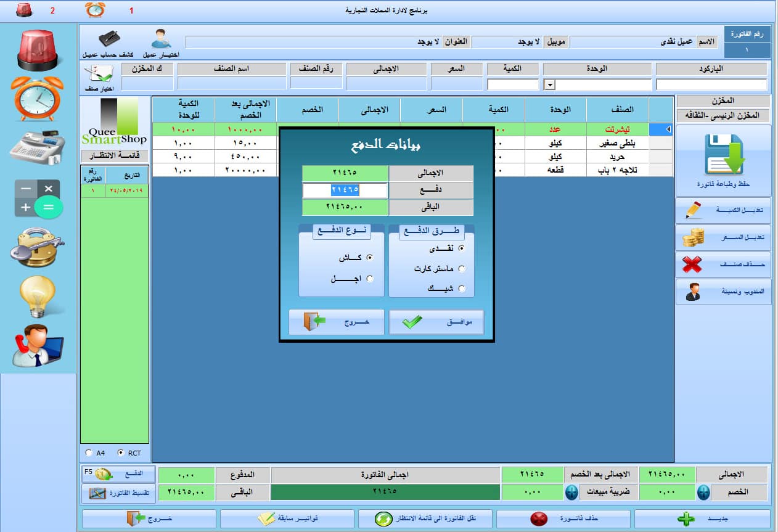Click the الصنف column header
Viewport: 778px width, 532px height.
(x=617, y=110)
